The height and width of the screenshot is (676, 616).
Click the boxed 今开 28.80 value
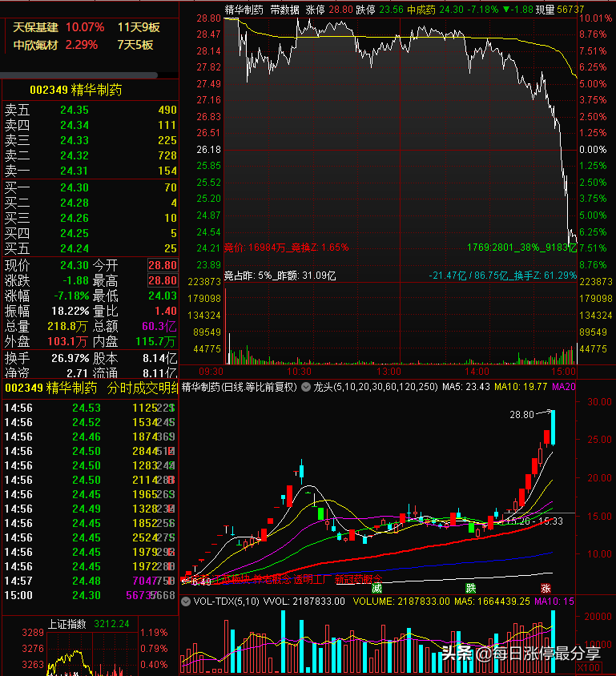[163, 265]
